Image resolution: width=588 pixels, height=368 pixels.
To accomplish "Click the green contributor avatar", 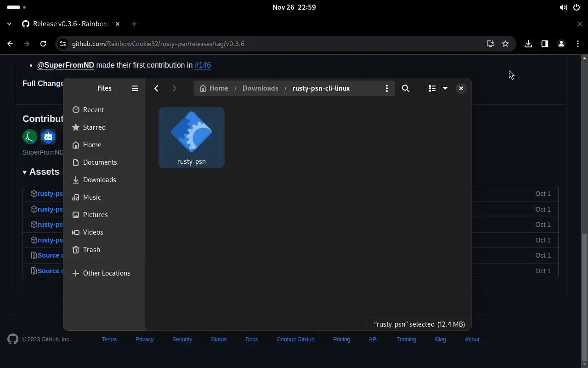I will (30, 137).
